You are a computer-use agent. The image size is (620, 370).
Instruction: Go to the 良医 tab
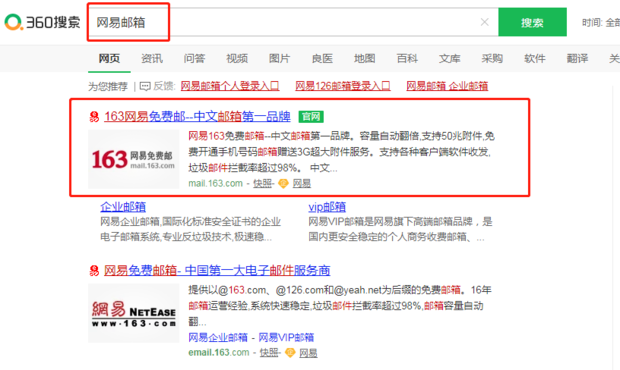coord(322,59)
